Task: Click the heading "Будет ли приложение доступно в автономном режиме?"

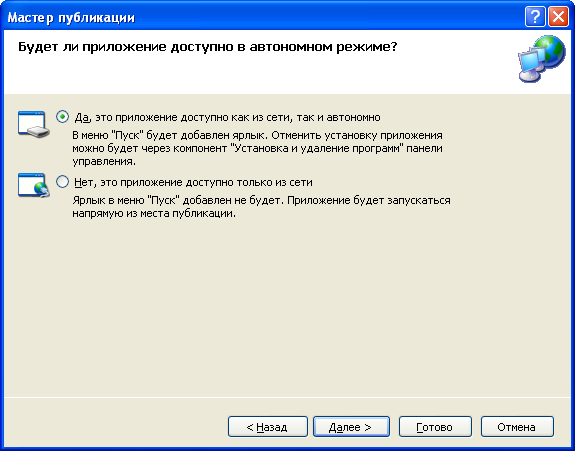Action: 208,47
